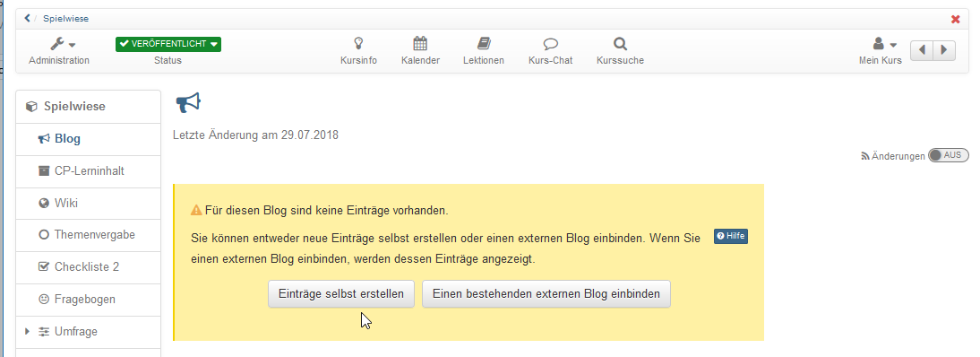This screenshot has width=980, height=357.
Task: Click the warning triangle in yellow box
Action: 196,211
